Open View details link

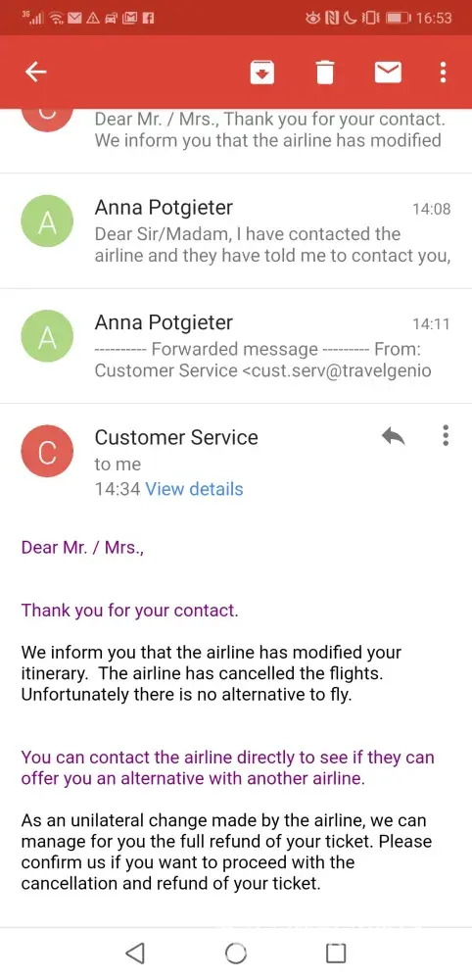tap(194, 489)
